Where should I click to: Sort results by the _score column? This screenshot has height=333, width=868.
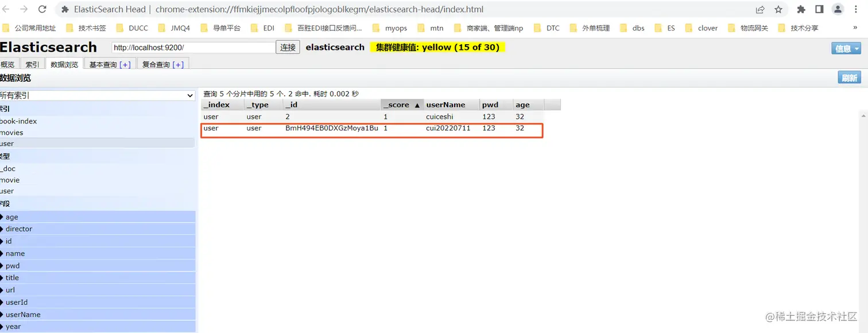(401, 104)
